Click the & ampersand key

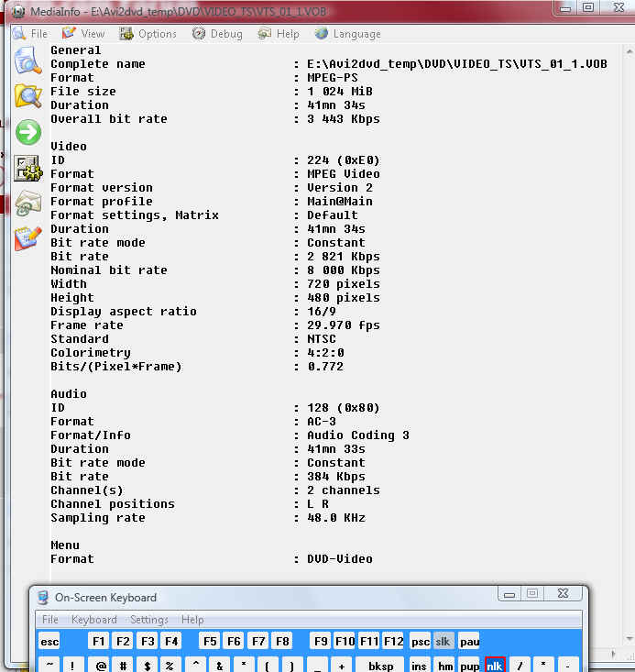220,666
